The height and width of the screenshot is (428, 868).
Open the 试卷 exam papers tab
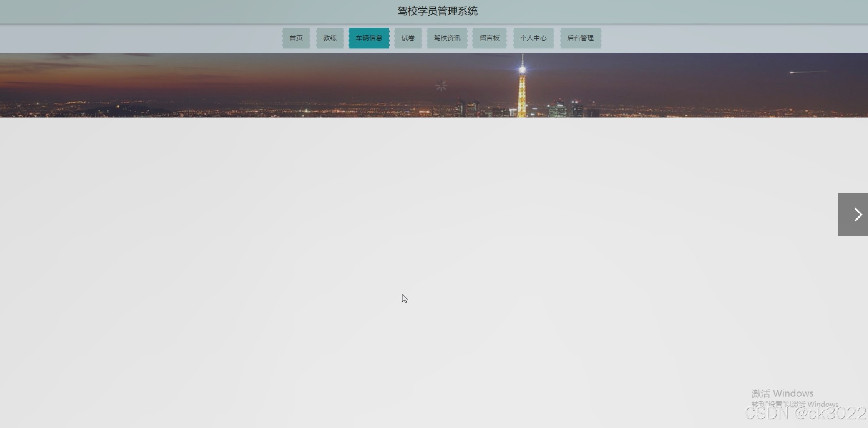408,38
